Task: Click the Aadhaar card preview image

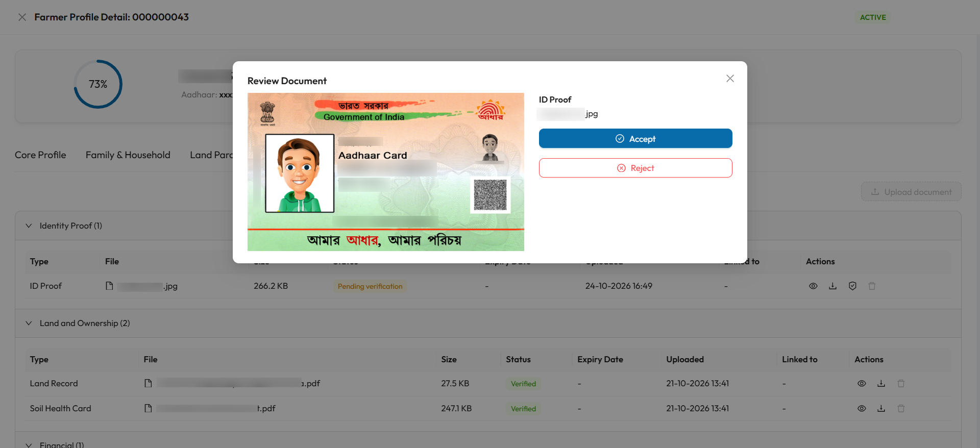Action: (x=386, y=172)
